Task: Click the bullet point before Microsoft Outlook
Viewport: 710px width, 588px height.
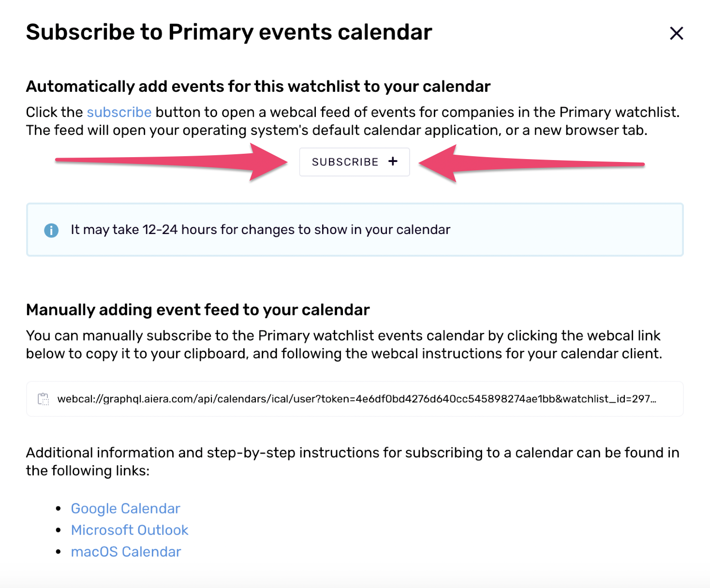Action: tap(59, 530)
